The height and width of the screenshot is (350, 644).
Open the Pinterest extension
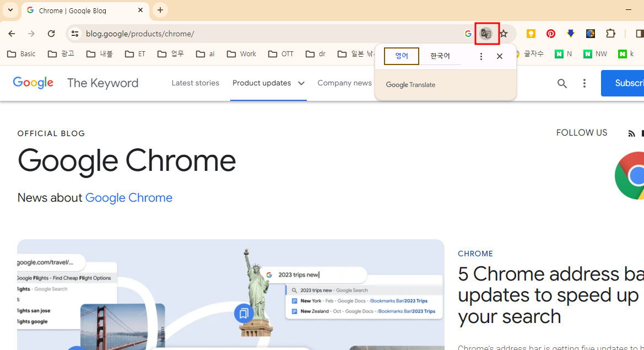click(x=551, y=34)
